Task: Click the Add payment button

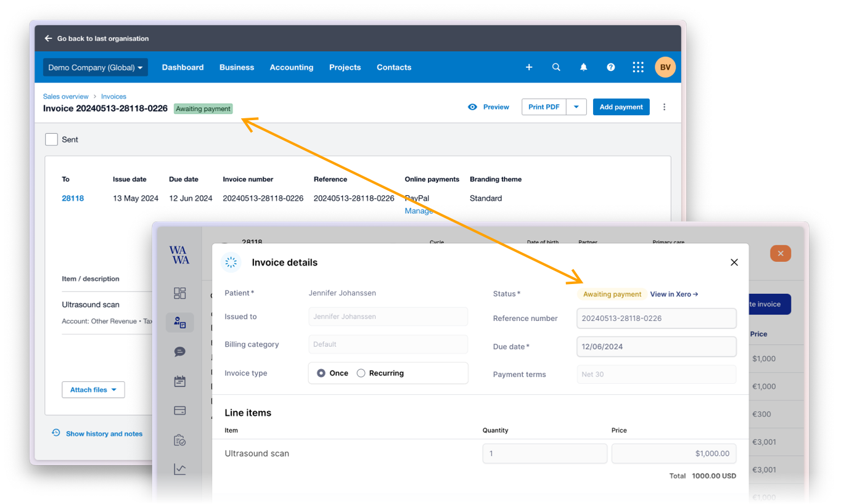Action: [x=621, y=107]
